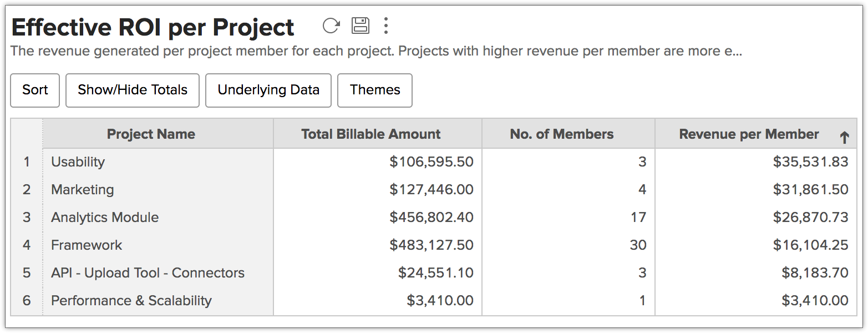Click the Project Name column header

(x=151, y=134)
